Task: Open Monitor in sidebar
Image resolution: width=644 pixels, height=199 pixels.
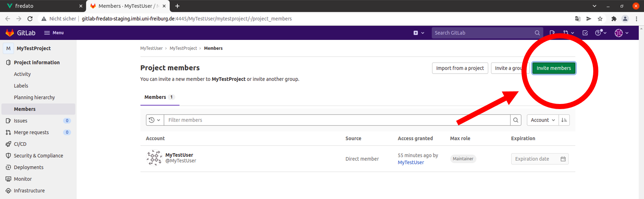Action: coord(23,179)
